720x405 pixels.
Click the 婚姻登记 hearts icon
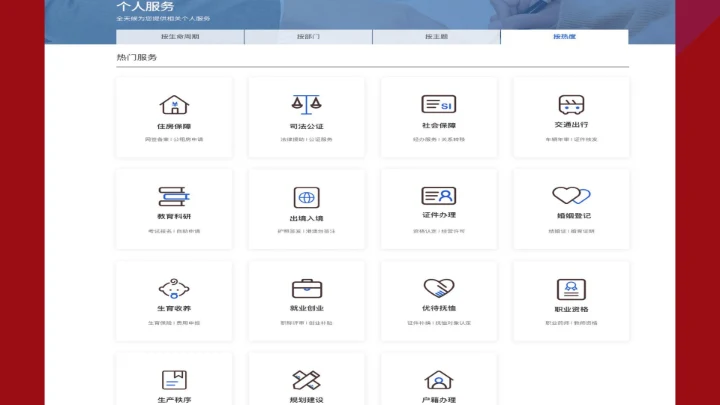pyautogui.click(x=571, y=196)
